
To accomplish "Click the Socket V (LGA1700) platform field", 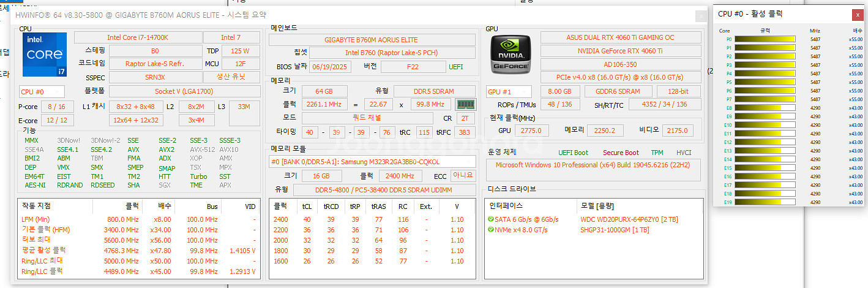I will pos(184,91).
